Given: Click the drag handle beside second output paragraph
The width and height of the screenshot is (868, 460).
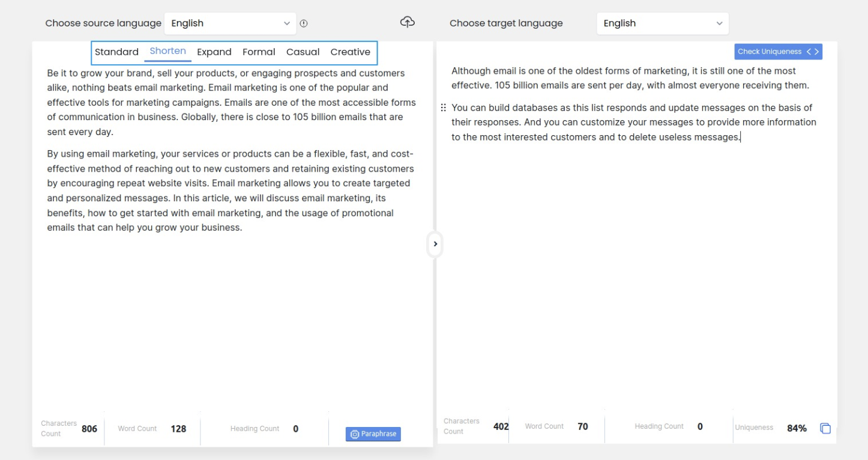Looking at the screenshot, I should point(442,107).
